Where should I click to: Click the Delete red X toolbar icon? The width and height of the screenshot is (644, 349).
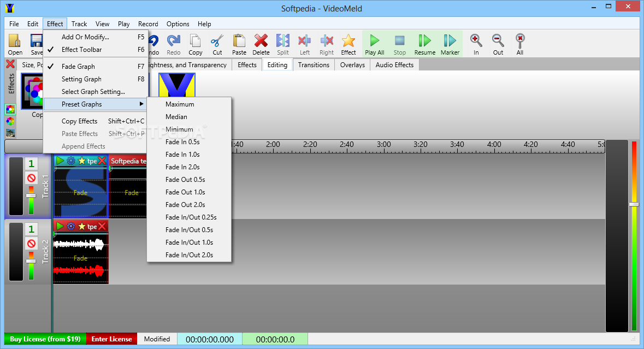[x=261, y=44]
